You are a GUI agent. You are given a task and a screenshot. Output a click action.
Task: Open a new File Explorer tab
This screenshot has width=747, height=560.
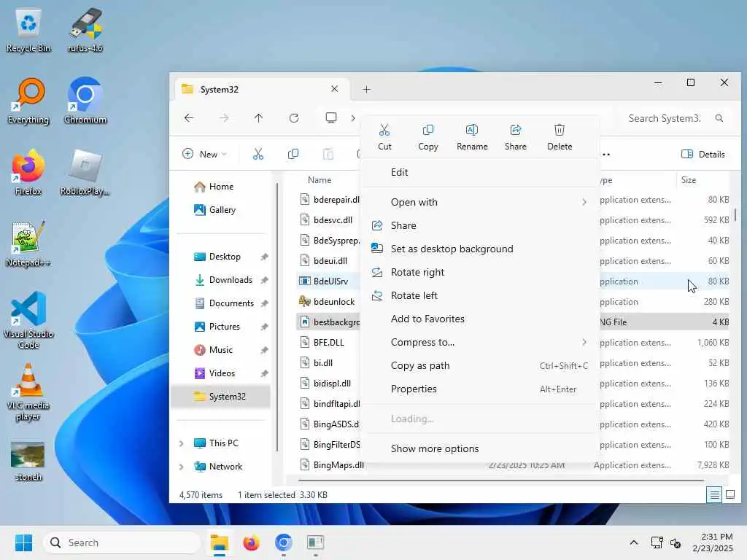click(x=366, y=89)
